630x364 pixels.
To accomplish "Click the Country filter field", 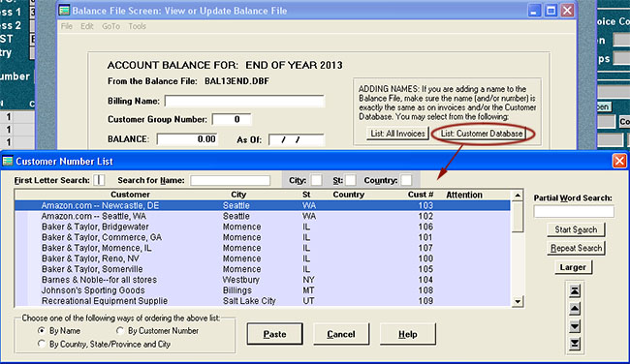I will (x=406, y=180).
